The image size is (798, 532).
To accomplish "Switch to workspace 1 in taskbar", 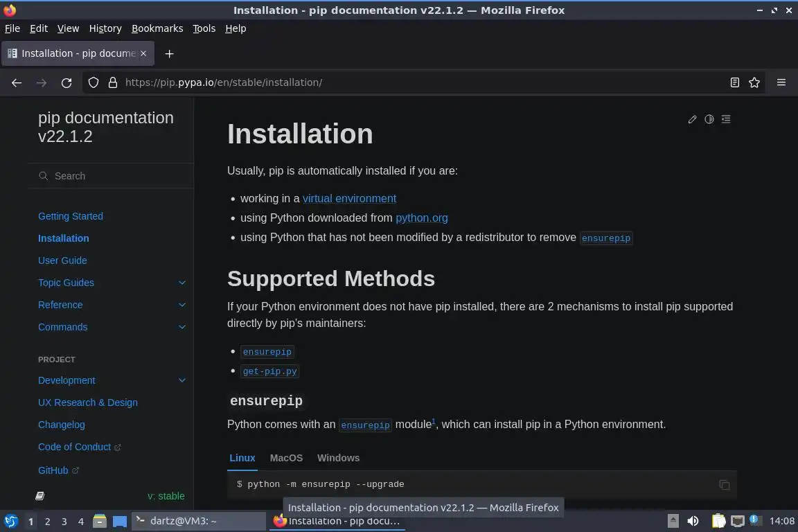I will point(30,522).
